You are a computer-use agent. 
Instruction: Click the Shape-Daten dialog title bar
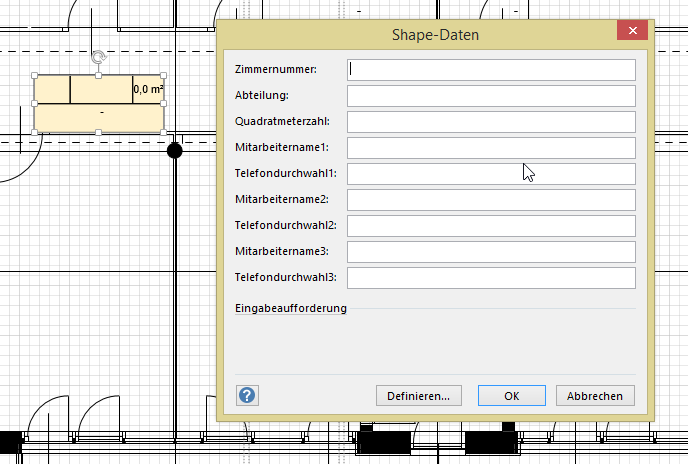[x=434, y=35]
